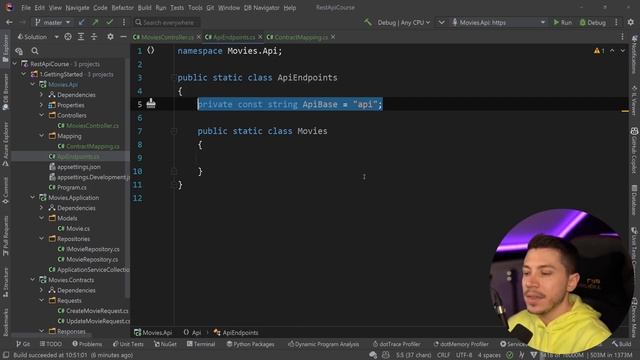This screenshot has height=360, width=640.
Task: Open the Refactor menu
Action: (x=122, y=7)
